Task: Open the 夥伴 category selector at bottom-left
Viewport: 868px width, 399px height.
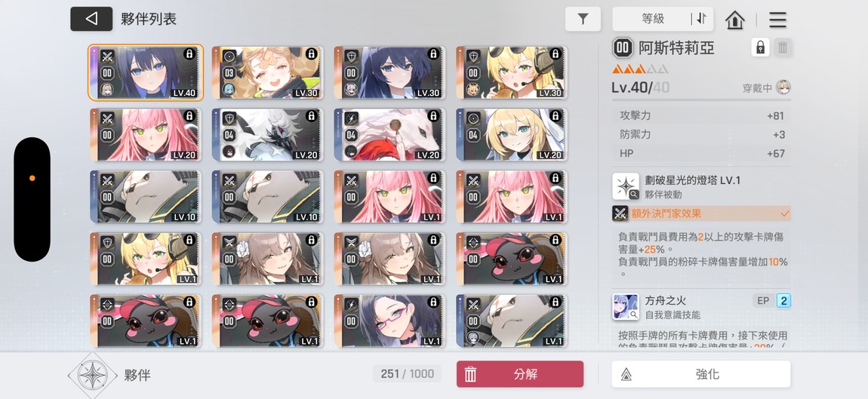Action: [x=92, y=375]
